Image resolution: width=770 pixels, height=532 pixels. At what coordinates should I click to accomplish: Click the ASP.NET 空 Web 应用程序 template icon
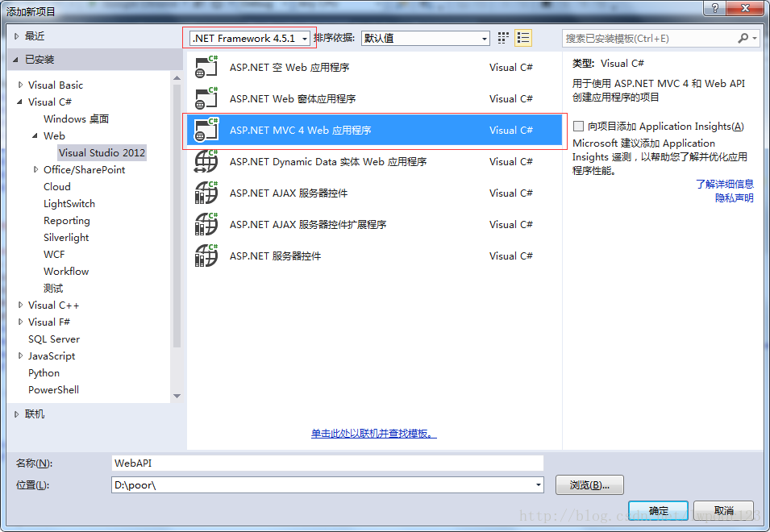(x=206, y=67)
